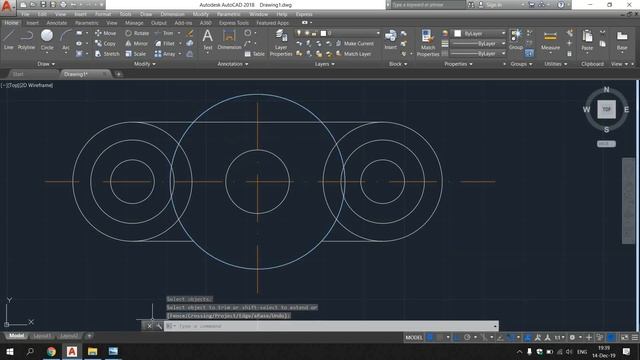
Task: Open the Home ribbon tab
Action: [x=11, y=23]
